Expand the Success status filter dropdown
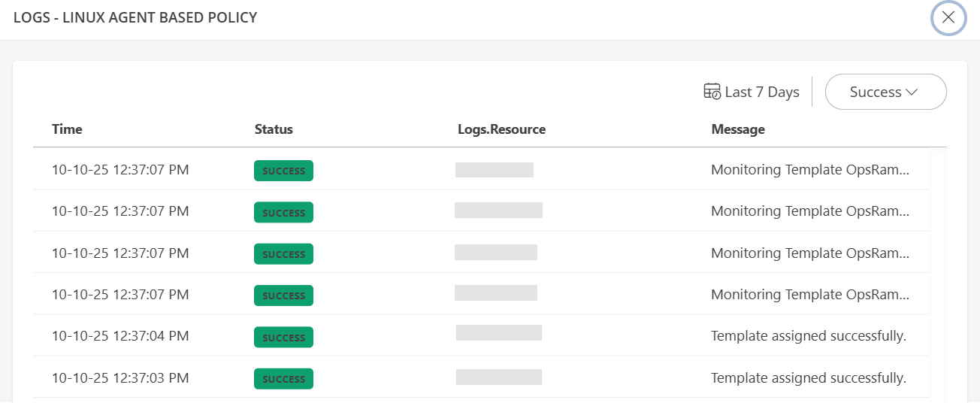 pos(885,92)
